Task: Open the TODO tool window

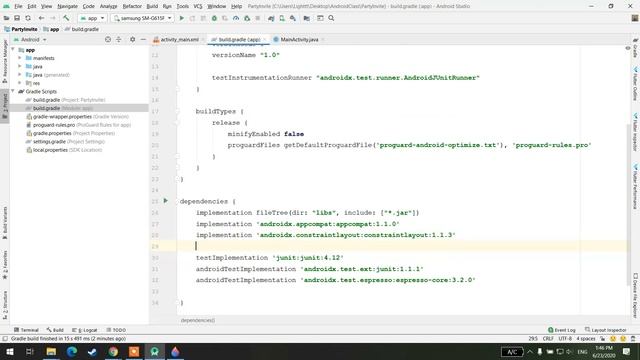Action: click(x=116, y=330)
